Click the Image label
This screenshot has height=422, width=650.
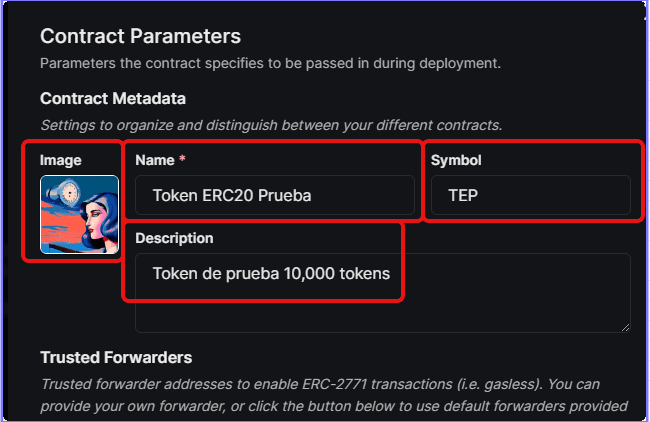click(x=61, y=160)
